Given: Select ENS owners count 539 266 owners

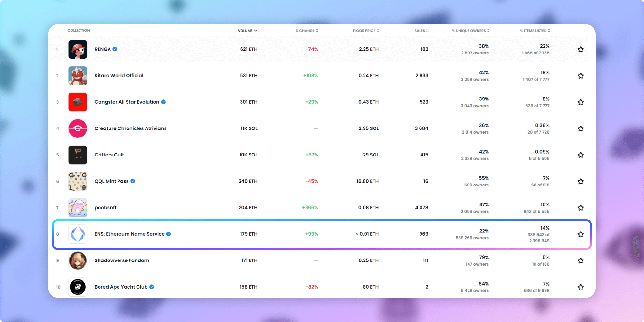Looking at the screenshot, I should [x=472, y=238].
